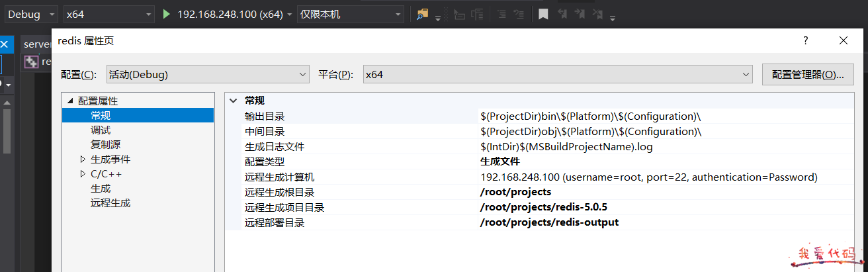Open the Debug solution configuration dropdown
Image resolution: width=868 pixels, height=272 pixels.
[x=31, y=14]
